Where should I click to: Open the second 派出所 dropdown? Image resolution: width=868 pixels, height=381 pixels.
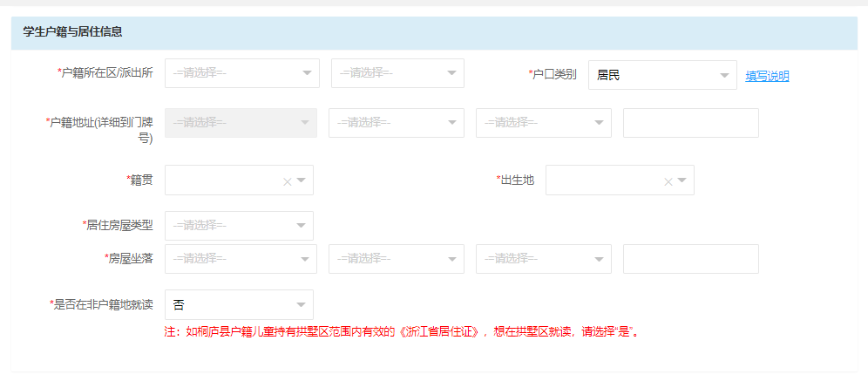click(x=397, y=73)
